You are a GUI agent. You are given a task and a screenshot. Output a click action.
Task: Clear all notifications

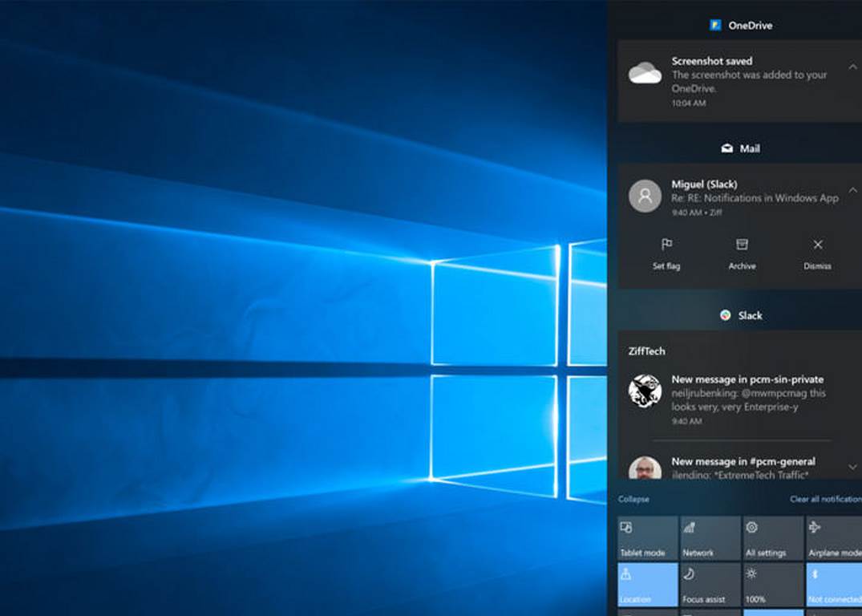pyautogui.click(x=825, y=499)
